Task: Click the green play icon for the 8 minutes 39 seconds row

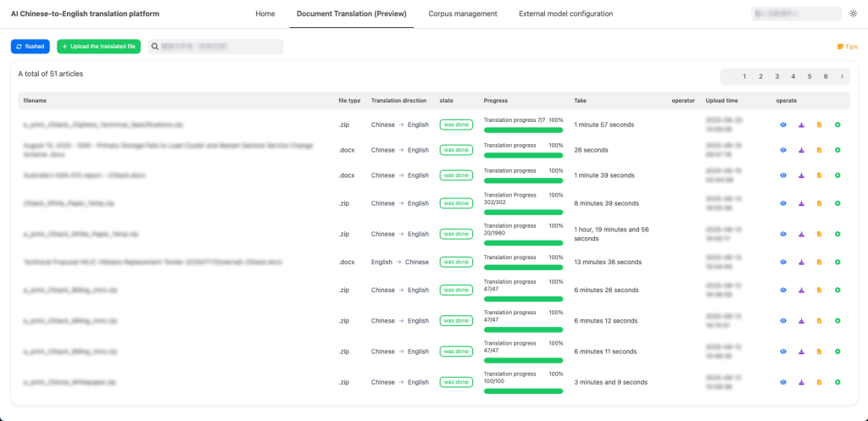Action: 837,203
